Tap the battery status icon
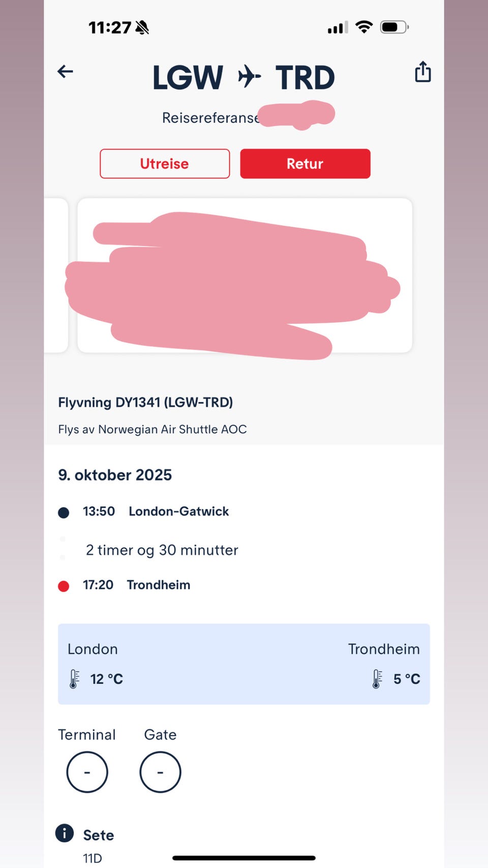488x868 pixels. coord(394,27)
